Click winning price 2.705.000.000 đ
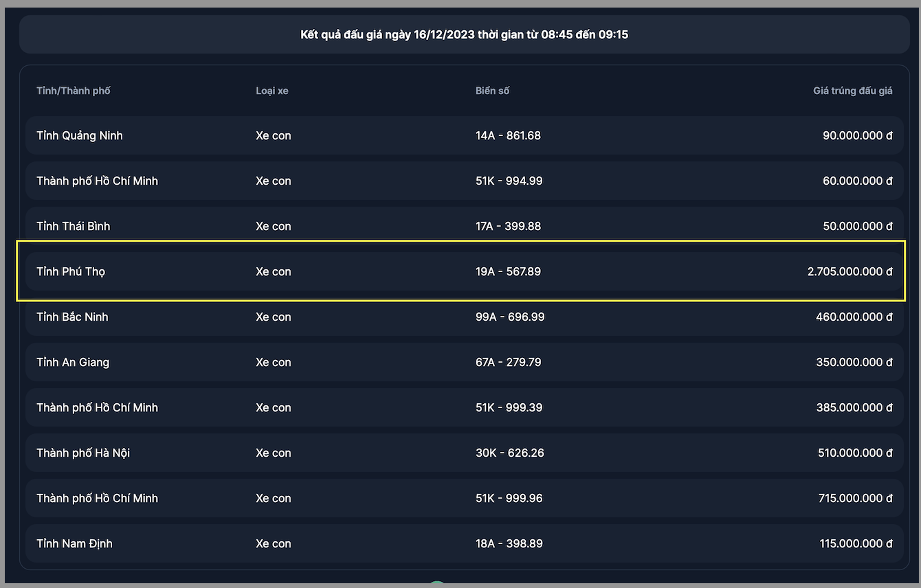The image size is (921, 588). (850, 271)
